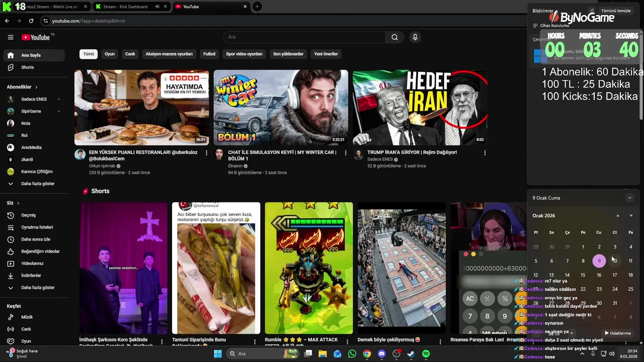Open Sadece ENES channel link under video
The width and height of the screenshot is (644, 362).
380,159
